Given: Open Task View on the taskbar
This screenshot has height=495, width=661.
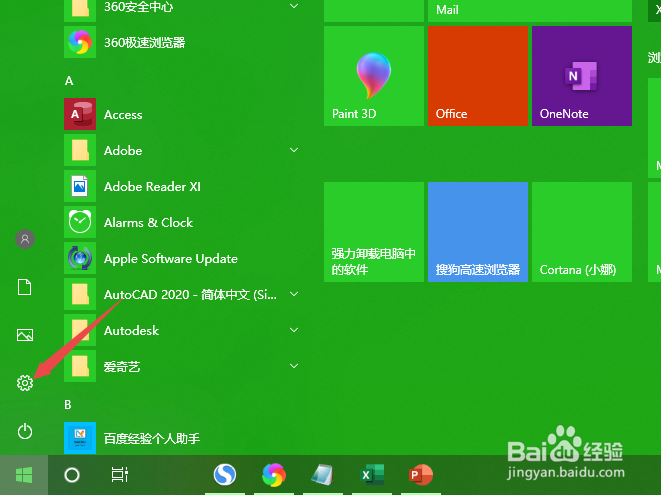Looking at the screenshot, I should point(120,475).
